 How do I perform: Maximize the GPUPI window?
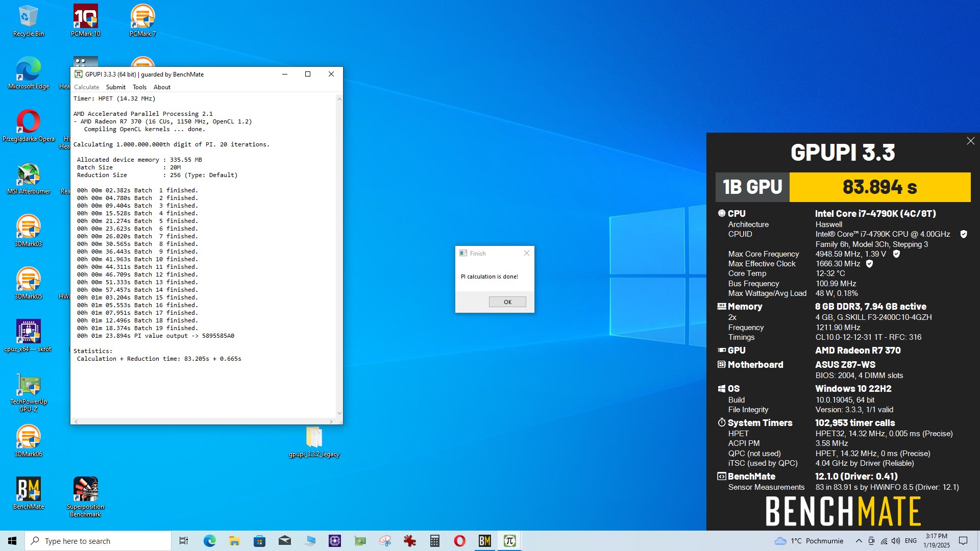pyautogui.click(x=308, y=74)
